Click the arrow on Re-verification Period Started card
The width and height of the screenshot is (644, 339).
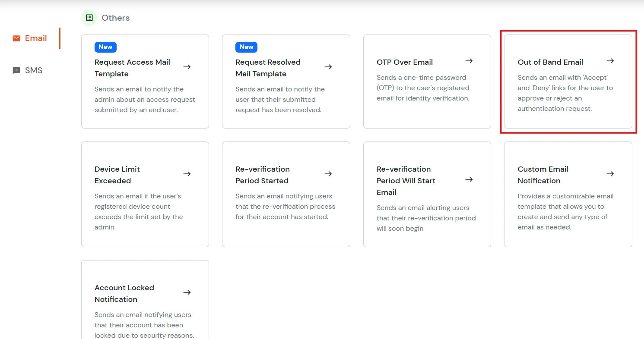(x=328, y=174)
